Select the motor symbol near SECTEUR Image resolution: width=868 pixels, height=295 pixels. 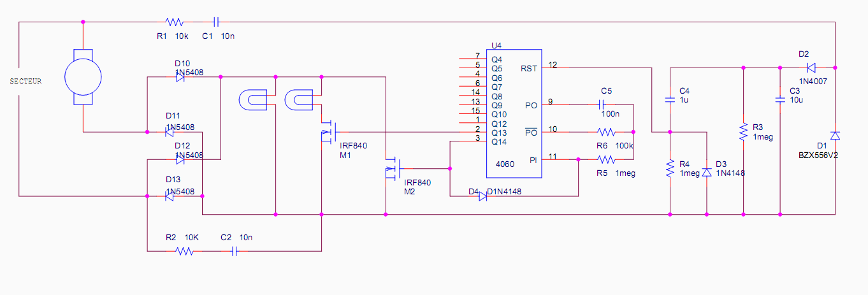pyautogui.click(x=83, y=77)
